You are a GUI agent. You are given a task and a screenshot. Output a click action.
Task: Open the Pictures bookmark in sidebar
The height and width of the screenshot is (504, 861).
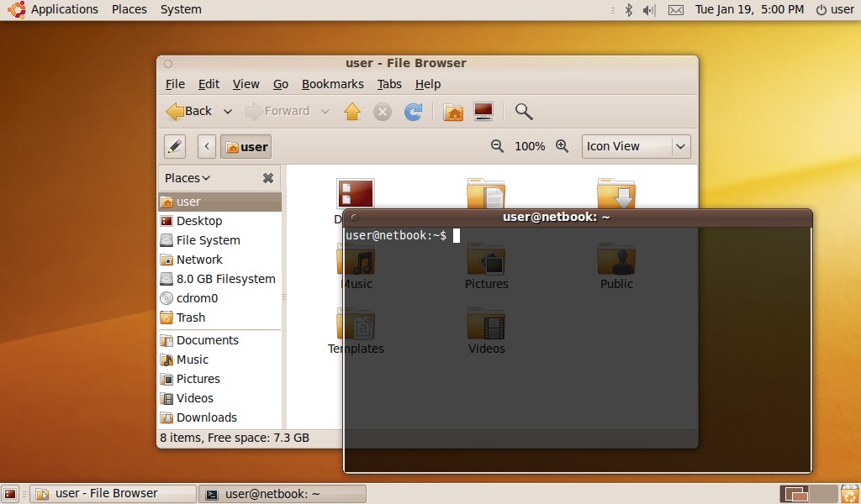(219, 379)
